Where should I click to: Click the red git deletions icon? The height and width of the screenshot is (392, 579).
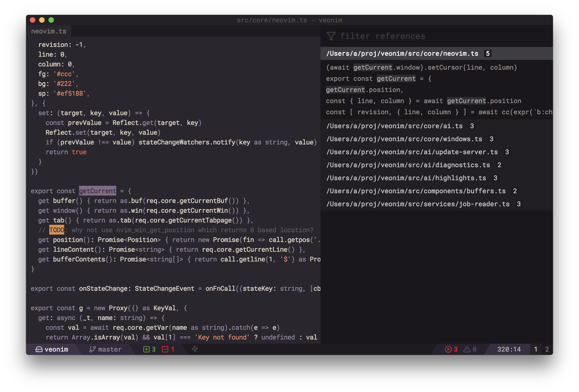click(x=165, y=350)
